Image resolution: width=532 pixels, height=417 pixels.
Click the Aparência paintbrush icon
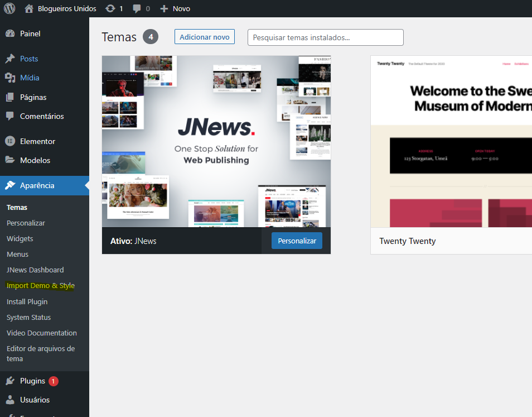coord(10,185)
